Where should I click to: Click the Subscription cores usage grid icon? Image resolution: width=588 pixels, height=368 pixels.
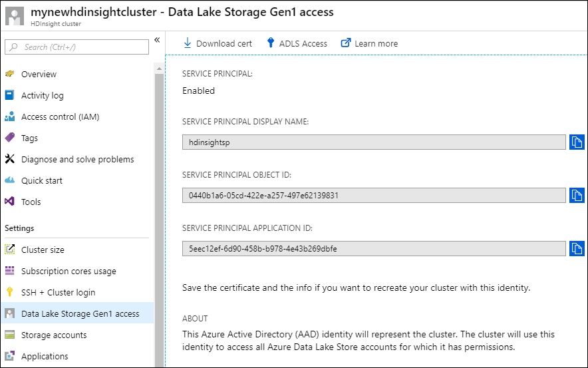click(10, 270)
